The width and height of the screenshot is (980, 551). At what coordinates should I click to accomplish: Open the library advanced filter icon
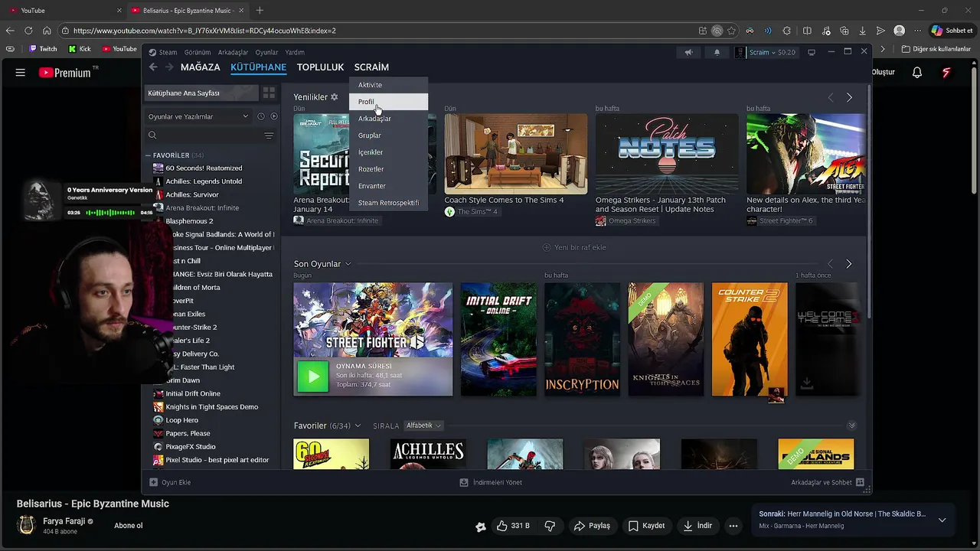[269, 135]
